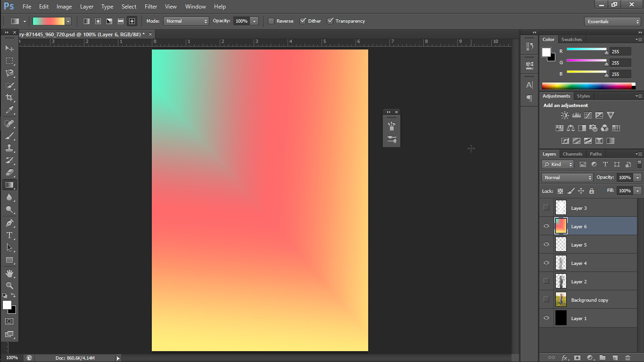
Task: Click the gradient preview in options bar
Action: (x=49, y=21)
